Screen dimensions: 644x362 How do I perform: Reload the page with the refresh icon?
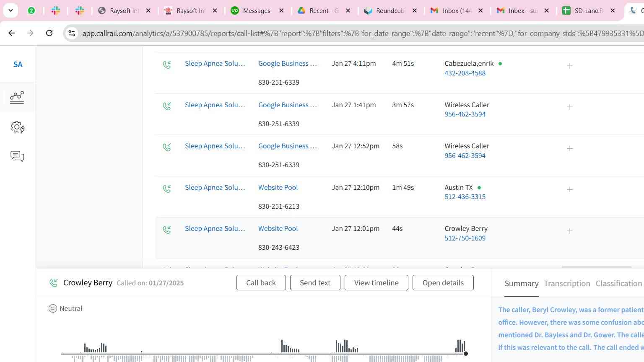(49, 33)
